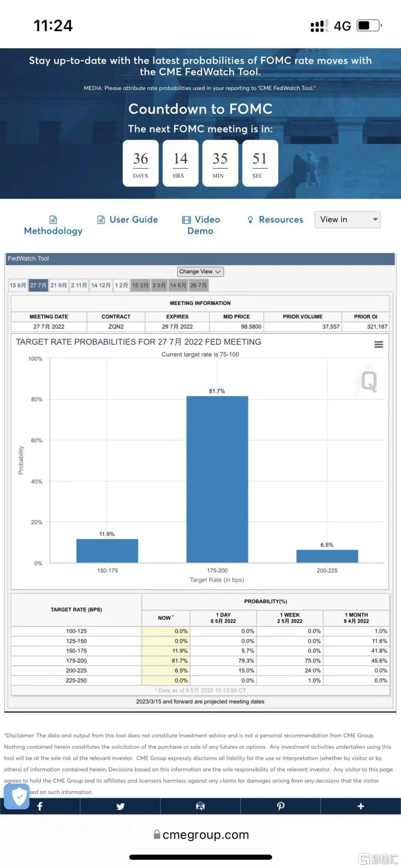
Task: Expand the View in dropdown
Action: [x=348, y=220]
